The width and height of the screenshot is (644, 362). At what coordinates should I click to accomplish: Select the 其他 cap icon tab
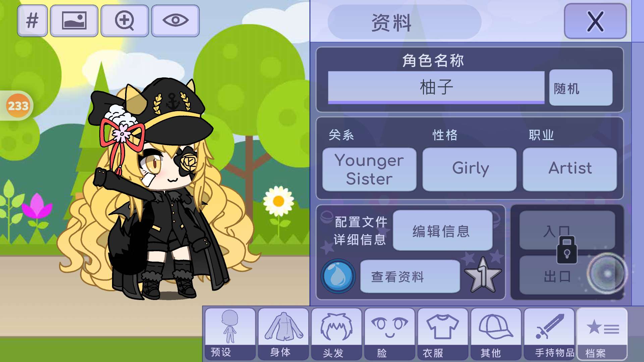[496, 334]
